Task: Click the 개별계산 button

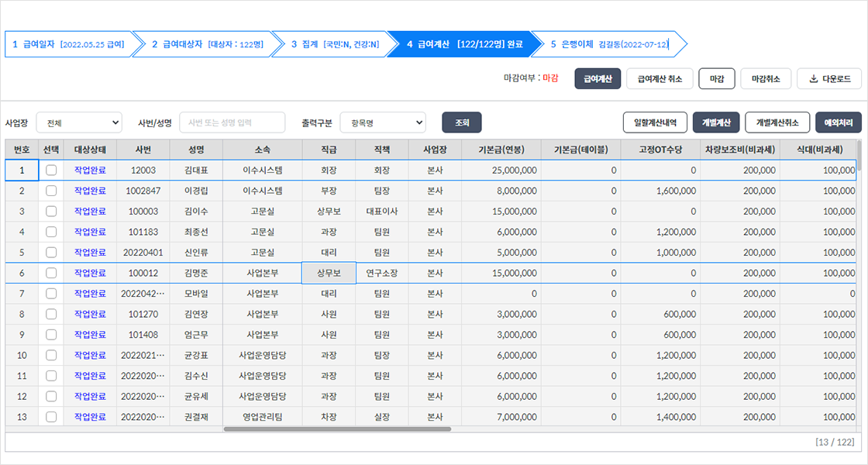Action: coord(716,122)
